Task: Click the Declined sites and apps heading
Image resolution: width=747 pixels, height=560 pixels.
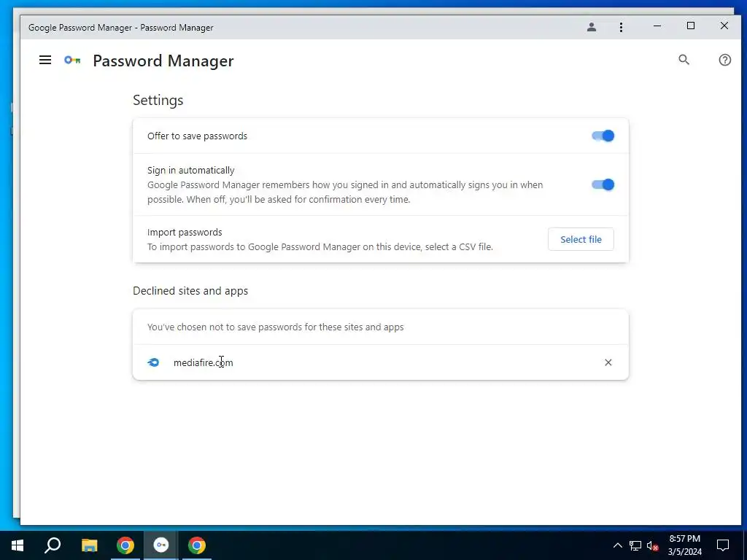Action: point(190,290)
